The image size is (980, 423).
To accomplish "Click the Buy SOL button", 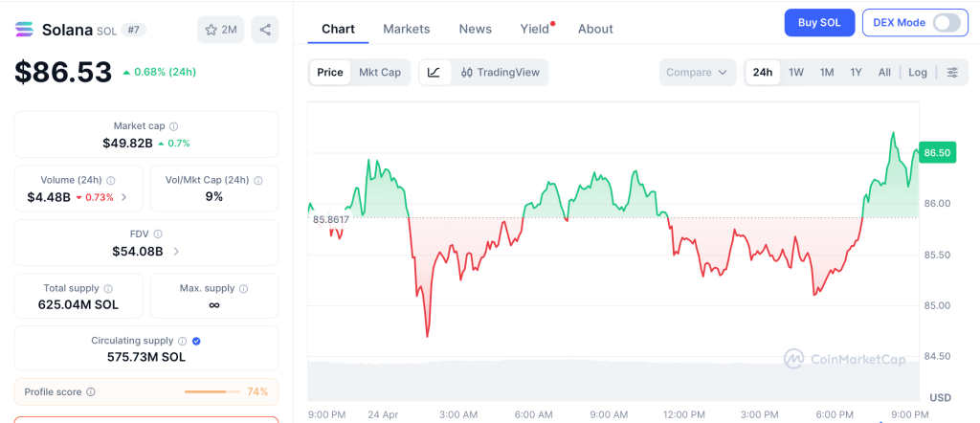I will click(819, 23).
